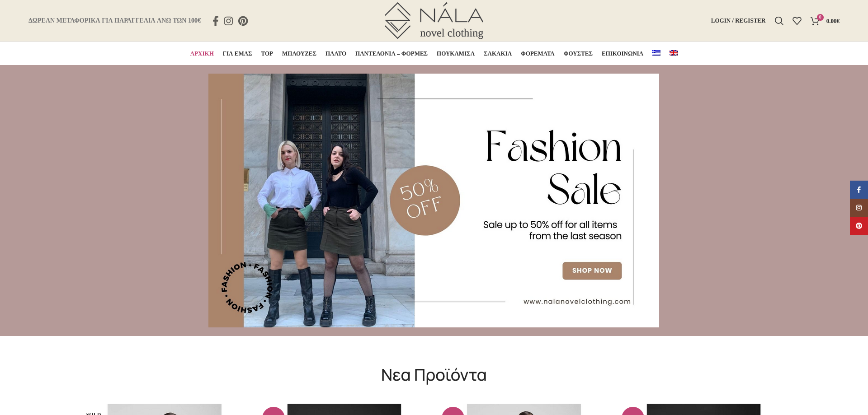Screen dimensions: 868x415
Task: Open the ΕΠΙΚΟΙΝΩΝΙΑ contact page
Action: coord(622,53)
